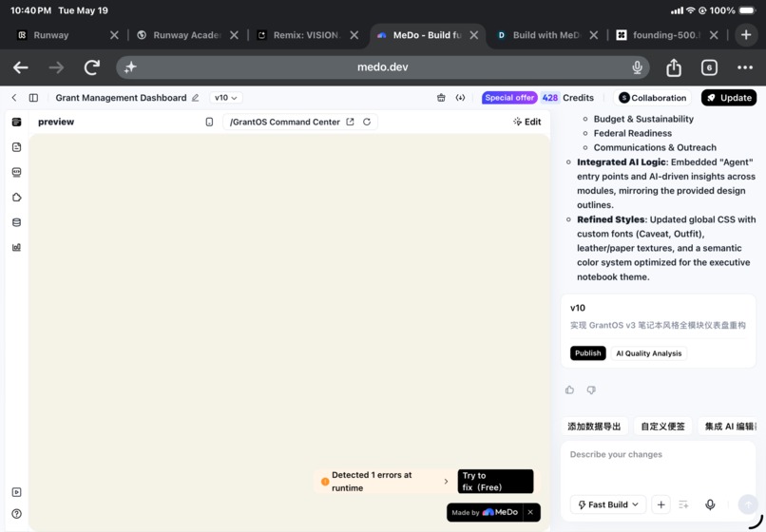Click the Update button

tap(729, 98)
